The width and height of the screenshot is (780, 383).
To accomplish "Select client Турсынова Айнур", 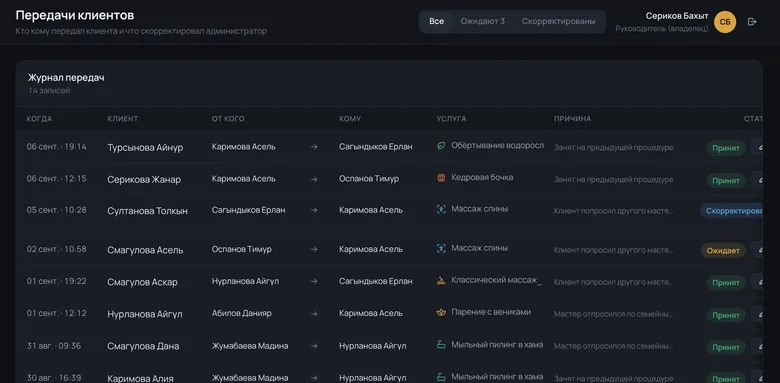I will coord(145,148).
